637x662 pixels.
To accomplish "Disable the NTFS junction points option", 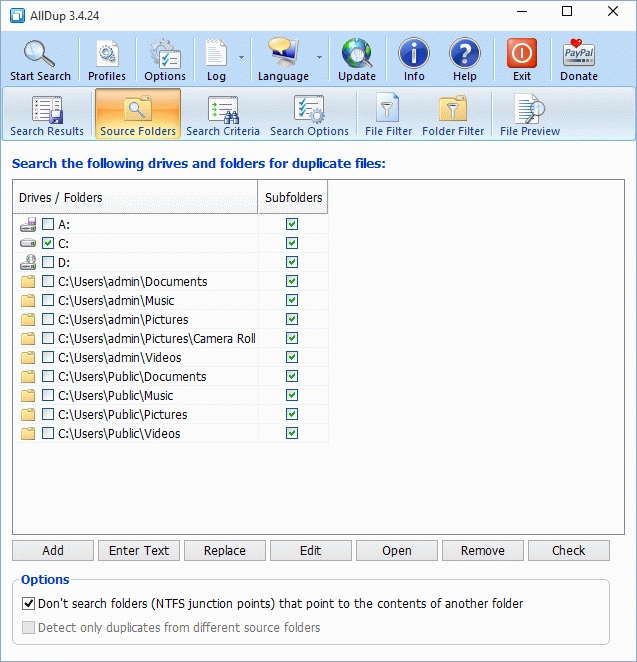I will [x=28, y=603].
